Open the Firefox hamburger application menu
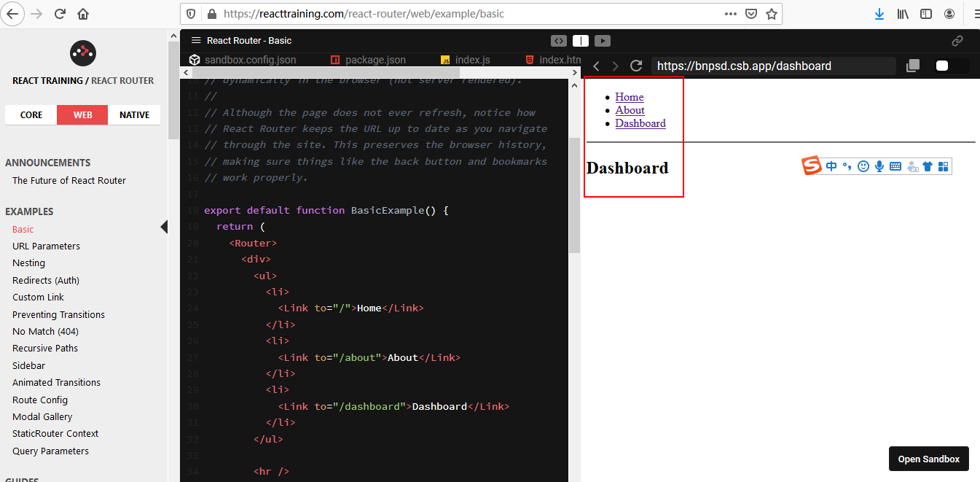Screen dimensions: 980x482 976,14
